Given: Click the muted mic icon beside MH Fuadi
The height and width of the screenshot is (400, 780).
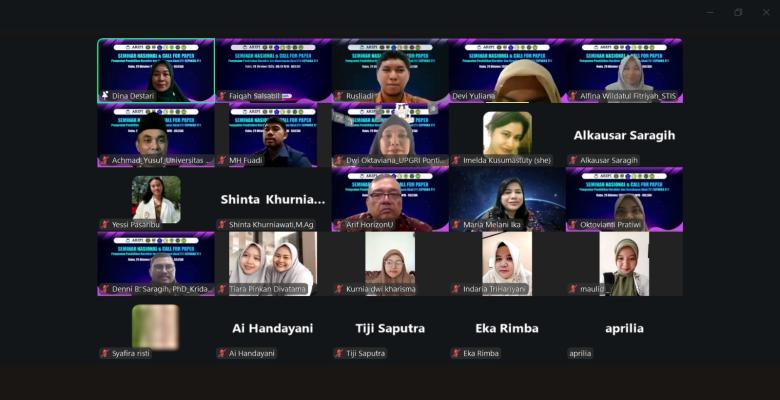Looking at the screenshot, I should click(x=222, y=160).
